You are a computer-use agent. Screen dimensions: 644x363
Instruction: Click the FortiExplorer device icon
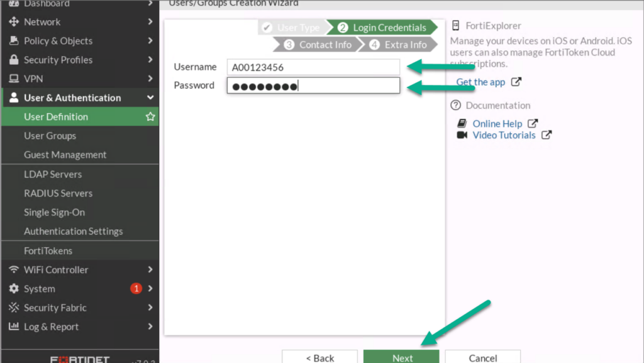pyautogui.click(x=455, y=26)
